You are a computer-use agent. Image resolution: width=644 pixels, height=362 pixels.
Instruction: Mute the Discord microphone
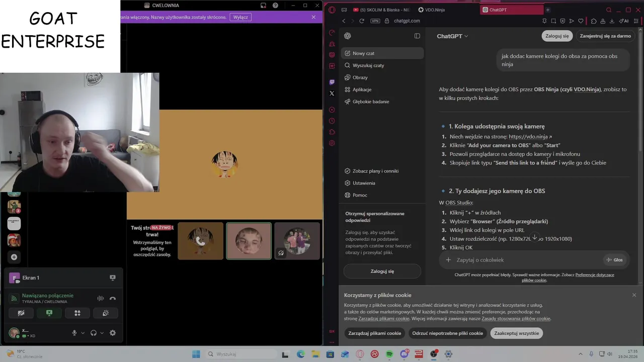[74, 333]
